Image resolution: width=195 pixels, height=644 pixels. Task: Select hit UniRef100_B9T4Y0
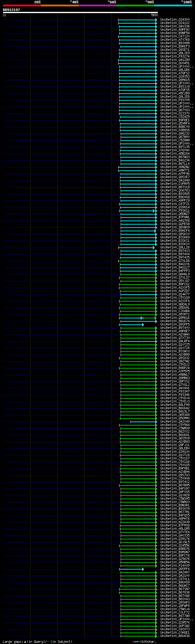point(175,328)
